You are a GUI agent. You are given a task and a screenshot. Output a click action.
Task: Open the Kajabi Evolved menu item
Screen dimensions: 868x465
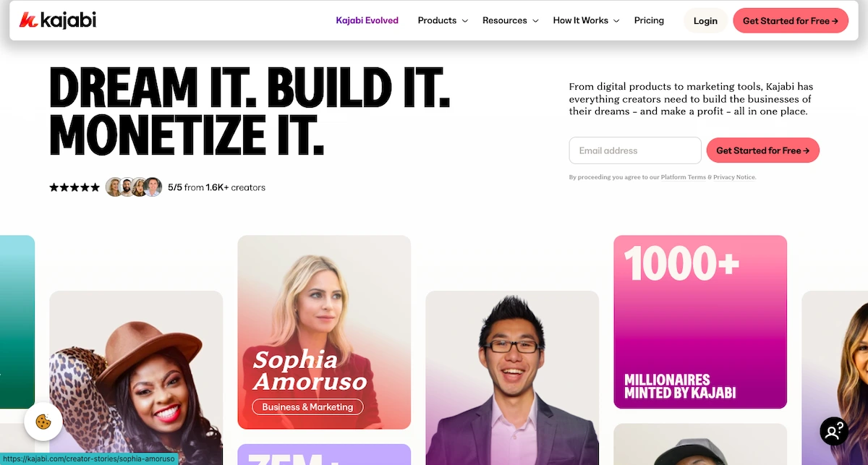(367, 20)
